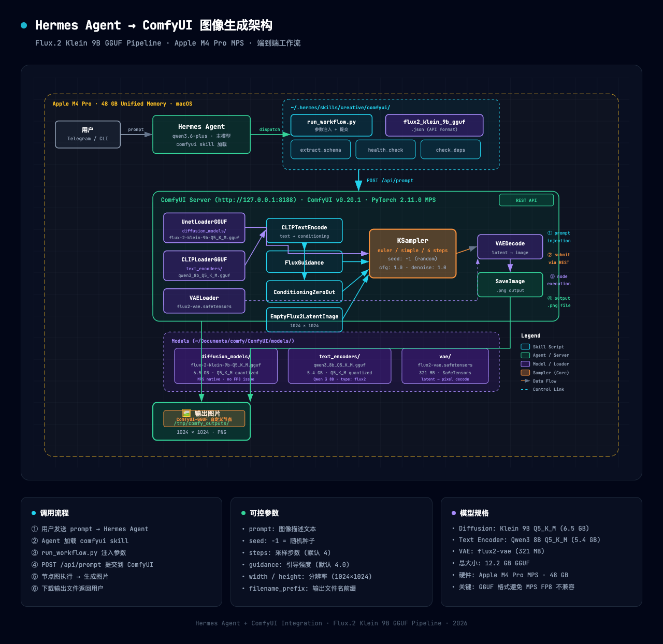Click 'VAE: flux2-vae (321 MB)' spec line
The image size is (663, 644).
coord(501,551)
